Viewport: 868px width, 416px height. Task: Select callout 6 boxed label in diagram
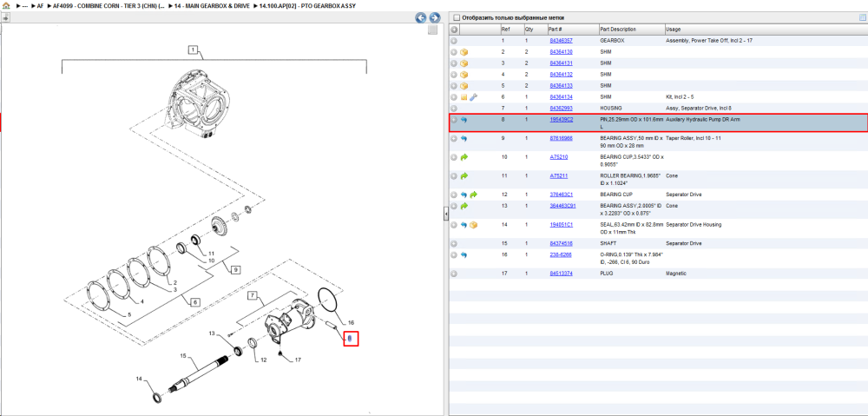(x=194, y=302)
